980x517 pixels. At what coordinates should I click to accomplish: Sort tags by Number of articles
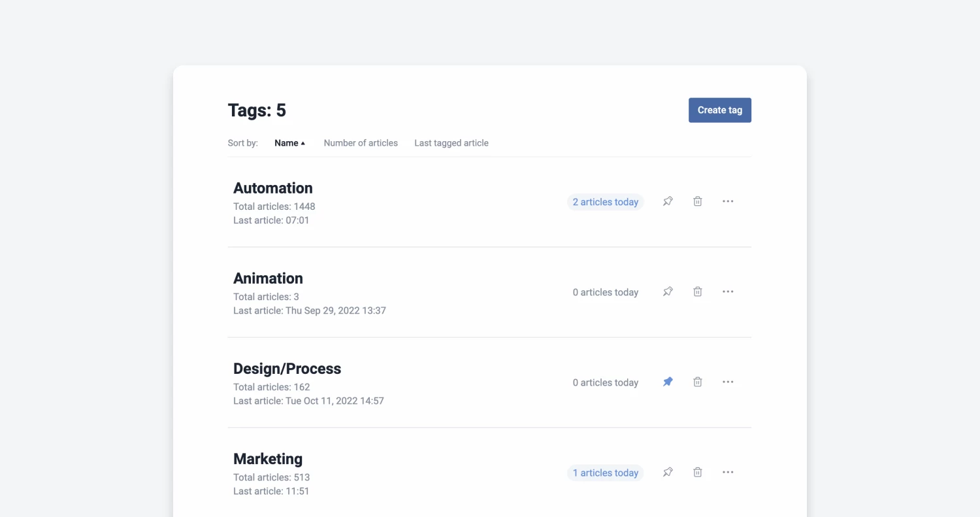[x=360, y=142]
